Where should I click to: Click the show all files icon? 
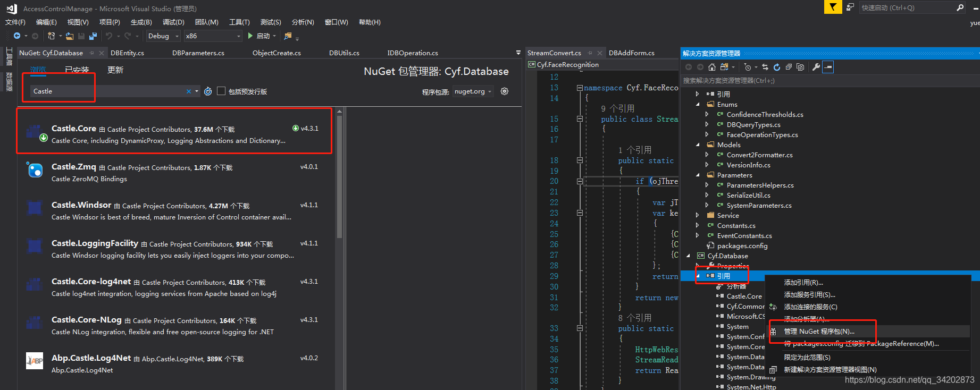click(800, 67)
